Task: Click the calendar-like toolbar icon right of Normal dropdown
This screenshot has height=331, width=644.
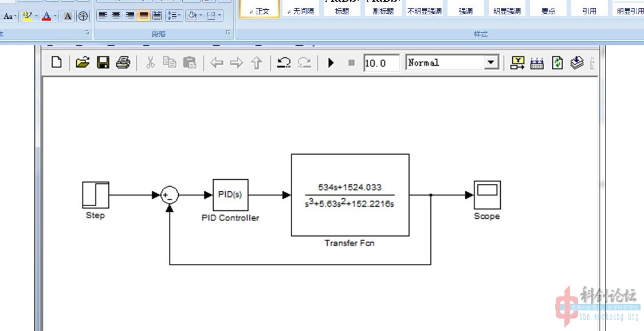Action: tap(537, 63)
